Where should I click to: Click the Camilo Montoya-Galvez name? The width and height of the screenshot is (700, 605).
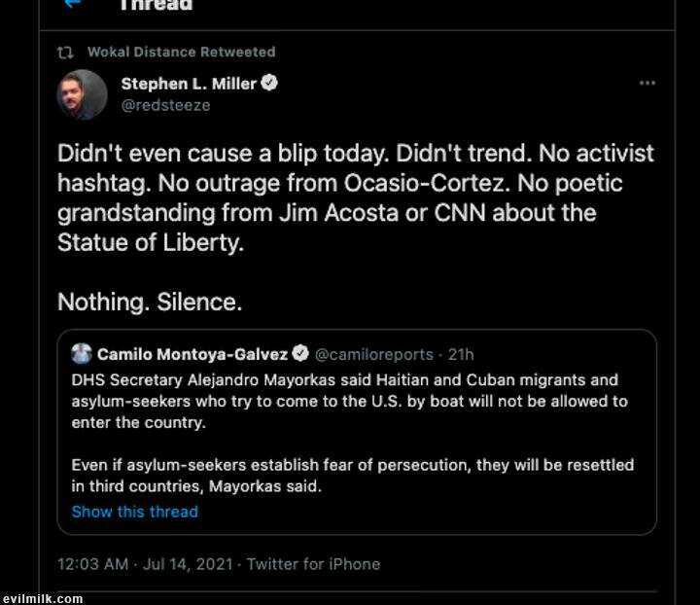tap(193, 354)
